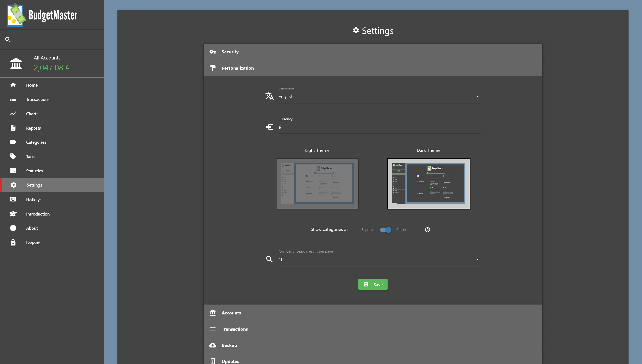
Task: Click the Squares label
Action: pyautogui.click(x=368, y=230)
